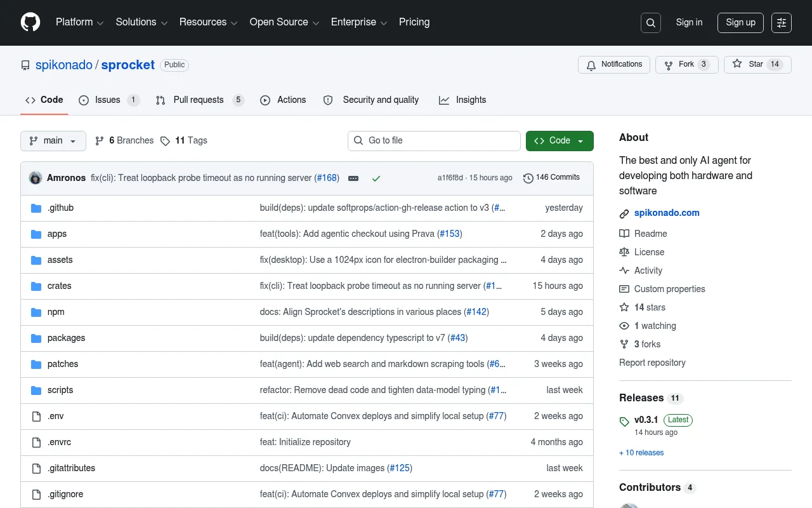
Task: Open commit hash a1f6f8d
Action: click(x=450, y=178)
